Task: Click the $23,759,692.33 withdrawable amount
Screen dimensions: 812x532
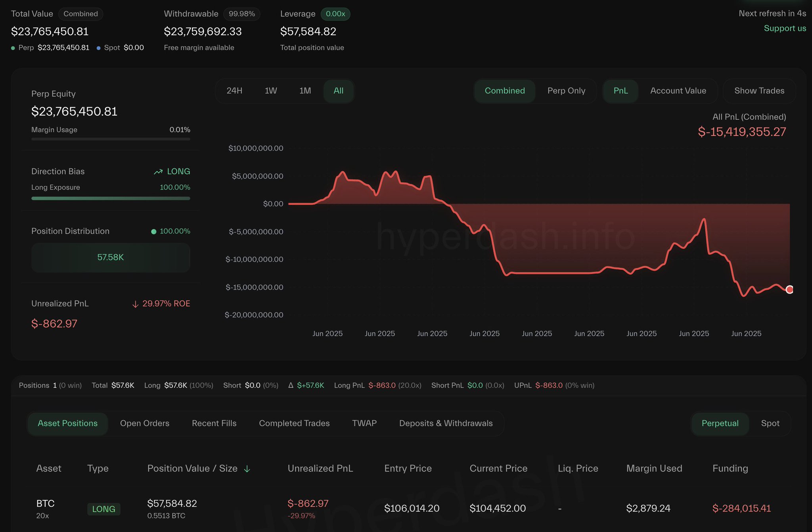Action: pos(203,31)
